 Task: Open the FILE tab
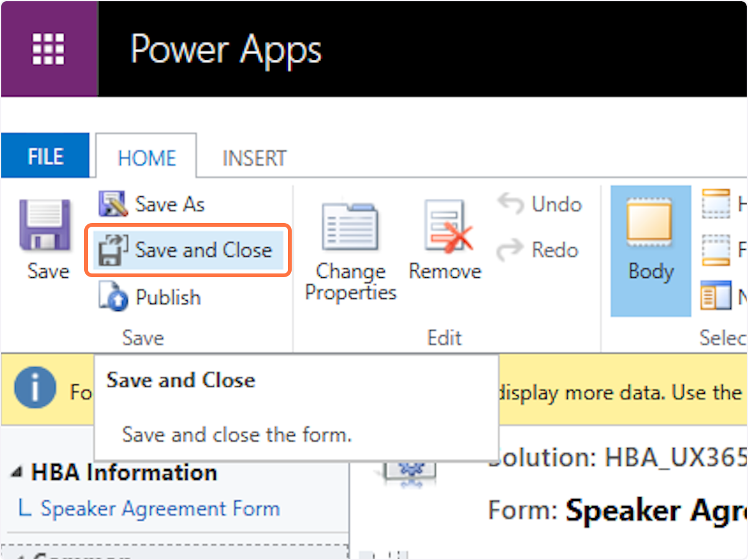pos(46,156)
